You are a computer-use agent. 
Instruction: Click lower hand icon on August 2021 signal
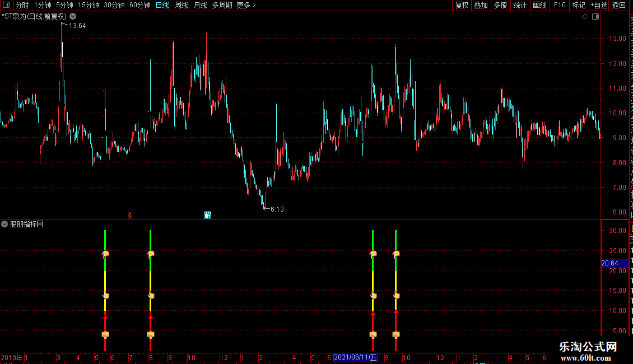pos(374,295)
